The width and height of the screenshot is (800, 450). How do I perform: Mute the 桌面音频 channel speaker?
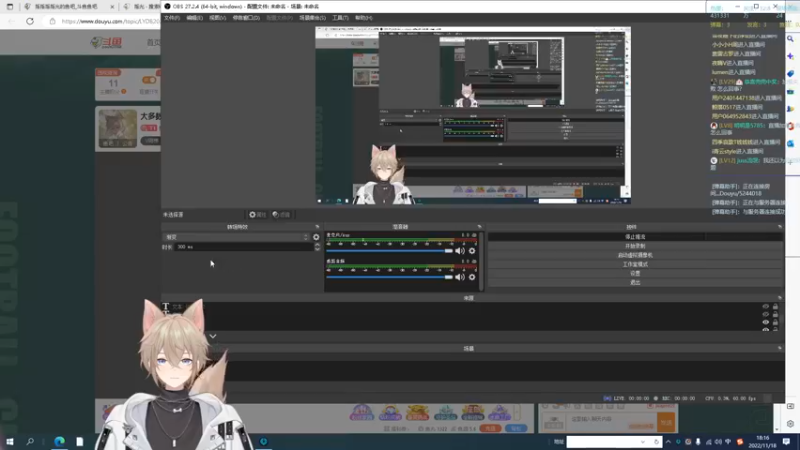460,277
